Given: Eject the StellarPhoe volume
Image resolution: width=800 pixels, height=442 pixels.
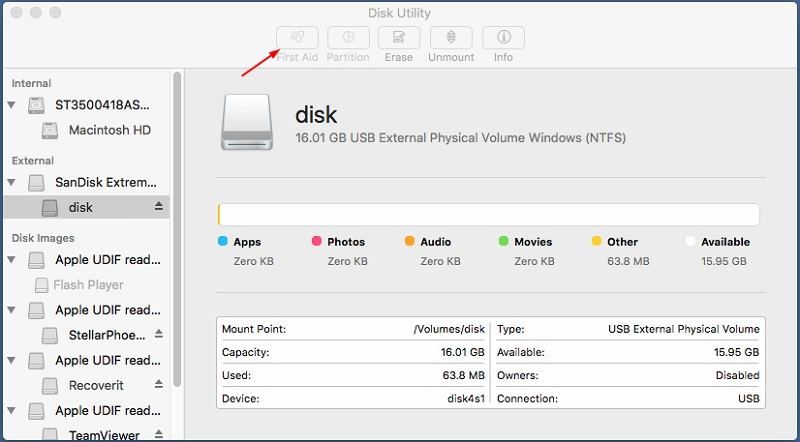Looking at the screenshot, I should (x=158, y=334).
